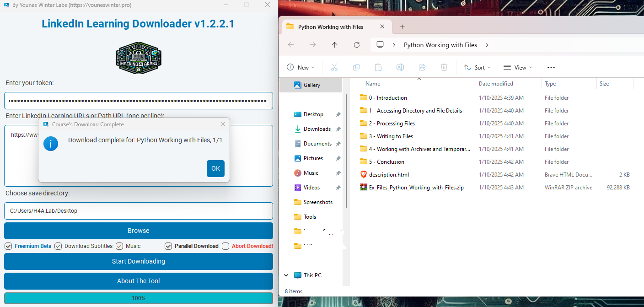
Task: Toggle the Download Subtitles checkbox
Action: [x=58, y=246]
